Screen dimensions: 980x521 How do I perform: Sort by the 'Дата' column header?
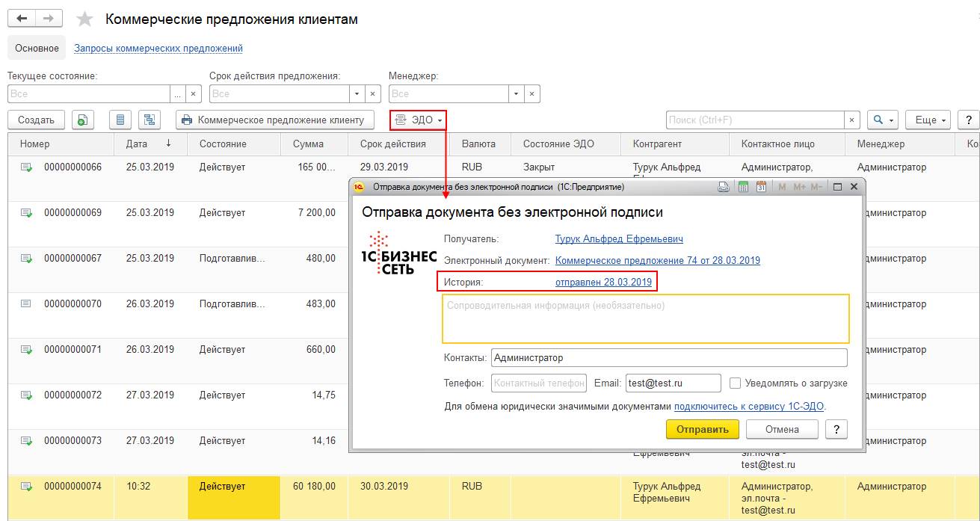point(138,144)
